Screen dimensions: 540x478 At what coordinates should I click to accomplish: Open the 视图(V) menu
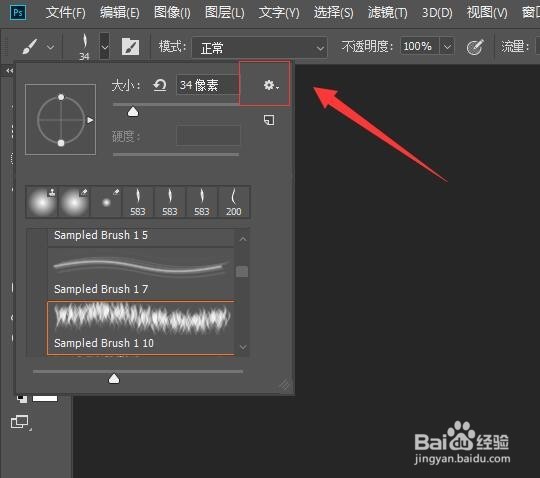point(487,13)
